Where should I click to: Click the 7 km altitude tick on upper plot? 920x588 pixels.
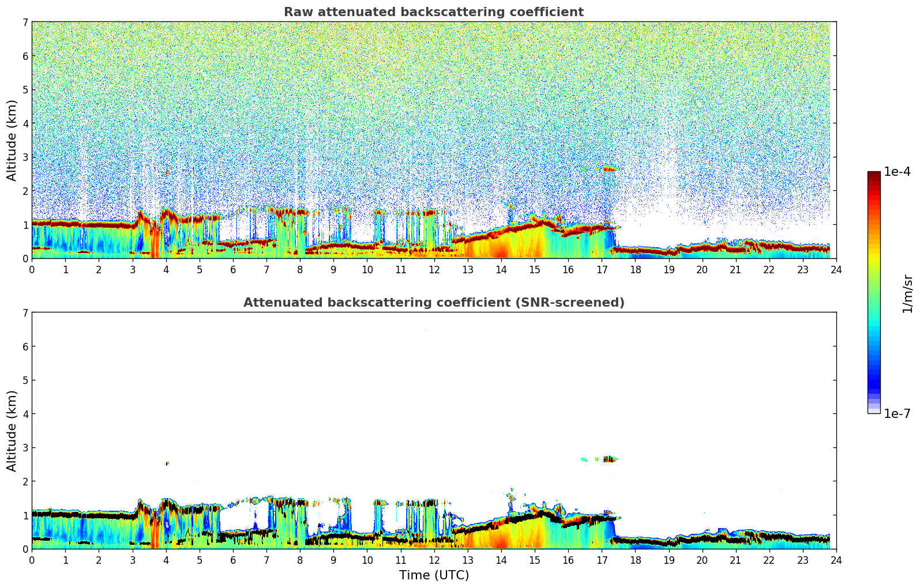coord(25,22)
